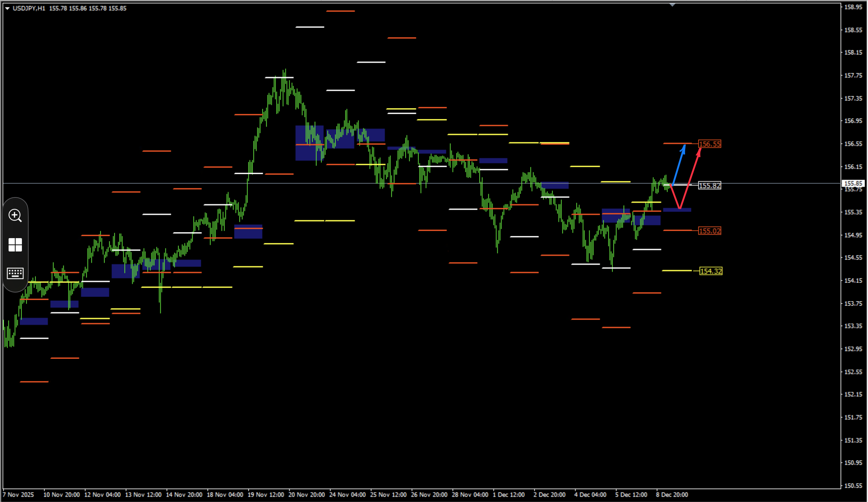Viewport: 868px width, 502px height.
Task: Select the 155.02 price label
Action: click(709, 231)
